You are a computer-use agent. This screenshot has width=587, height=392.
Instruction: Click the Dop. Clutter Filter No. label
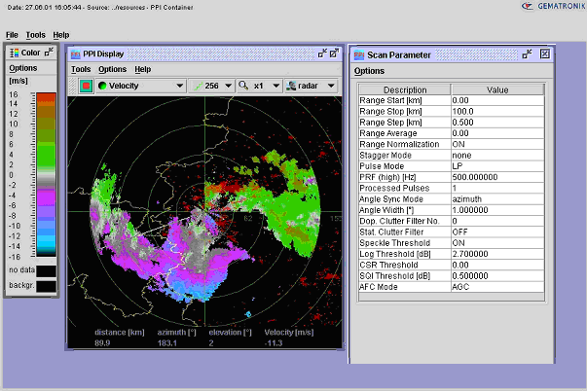[x=399, y=221]
